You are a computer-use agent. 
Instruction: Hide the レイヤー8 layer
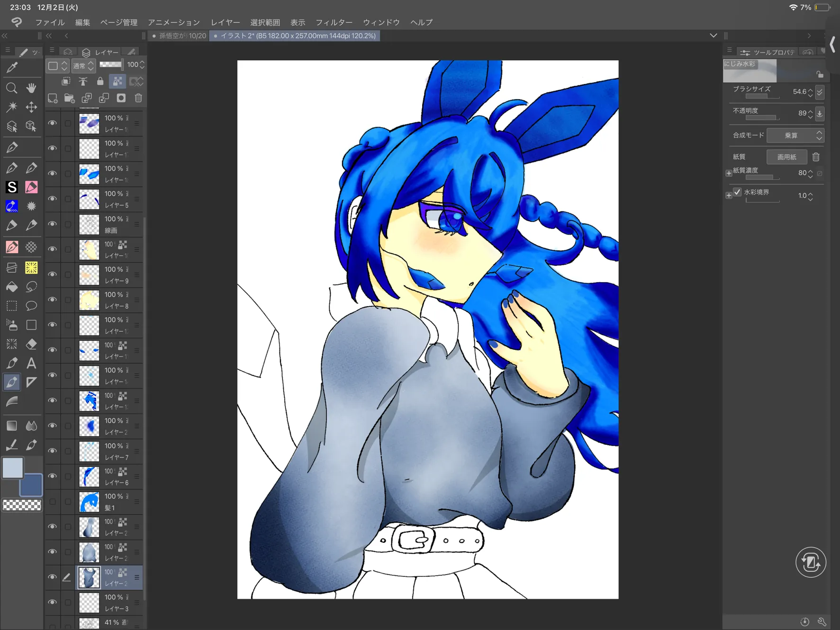tap(52, 300)
